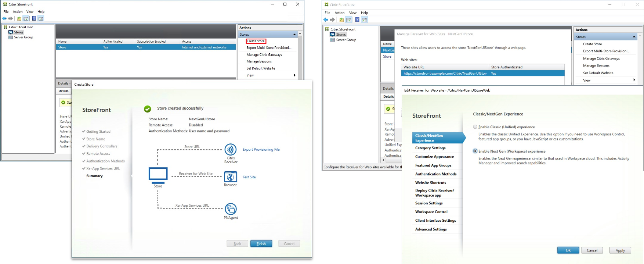Viewport: 644px width, 264px height.
Task: Open the Export Provisioning File link
Action: point(261,150)
